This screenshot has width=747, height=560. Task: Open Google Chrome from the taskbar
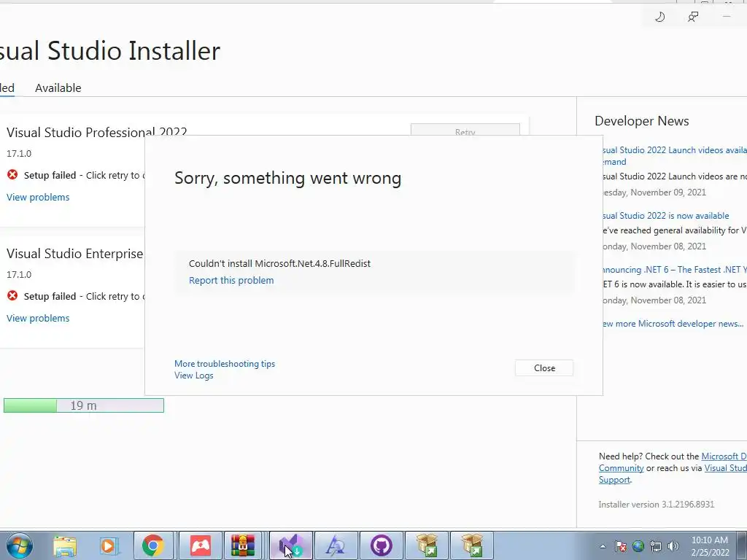tap(153, 545)
